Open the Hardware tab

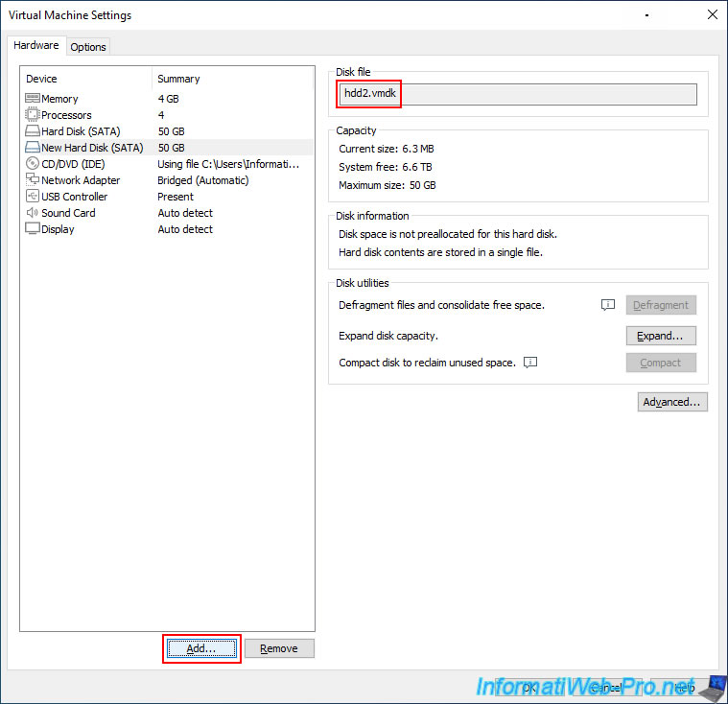pos(36,46)
